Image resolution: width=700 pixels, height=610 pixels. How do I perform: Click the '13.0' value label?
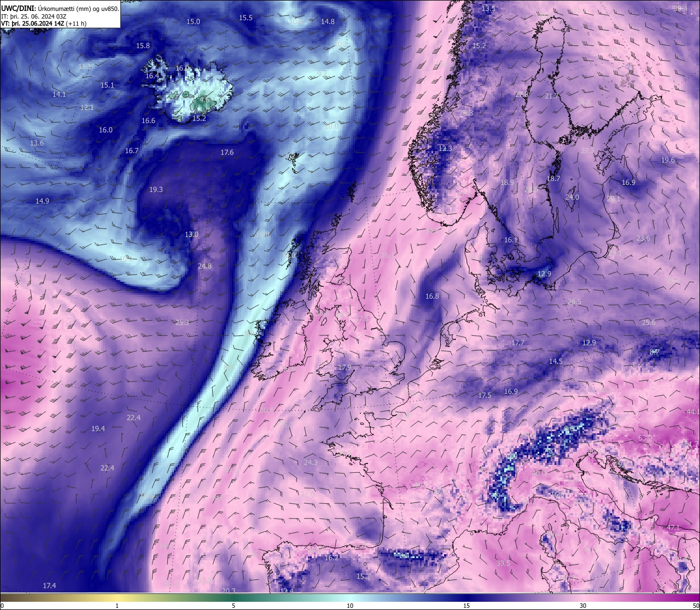click(191, 234)
